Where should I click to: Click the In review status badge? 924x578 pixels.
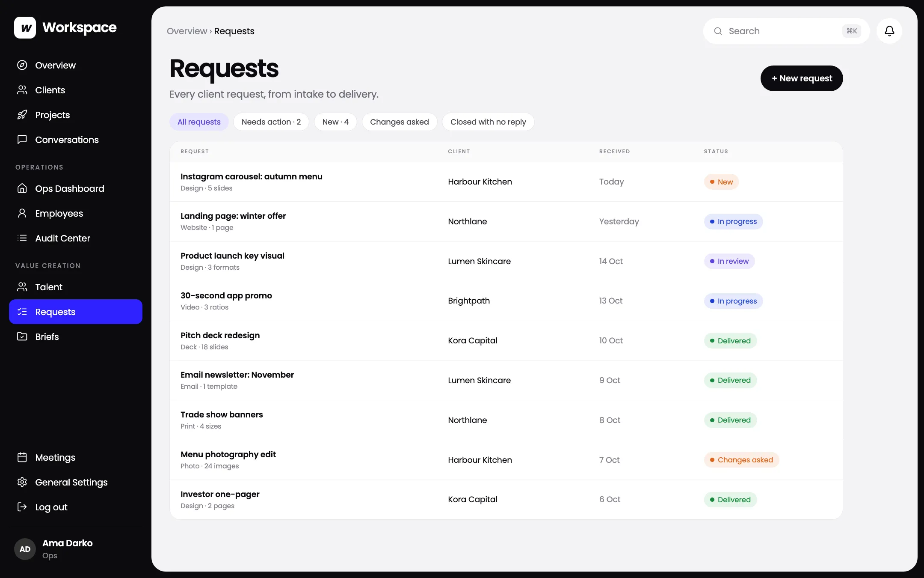pos(729,261)
